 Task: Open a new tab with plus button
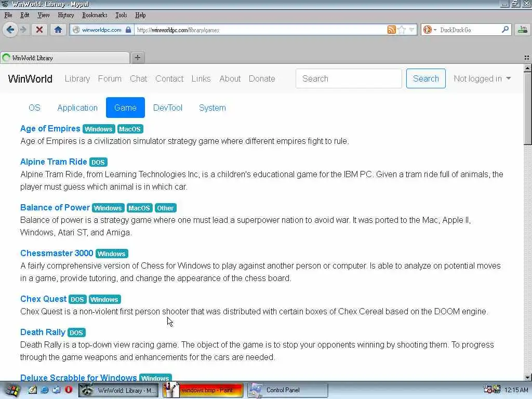click(137, 58)
